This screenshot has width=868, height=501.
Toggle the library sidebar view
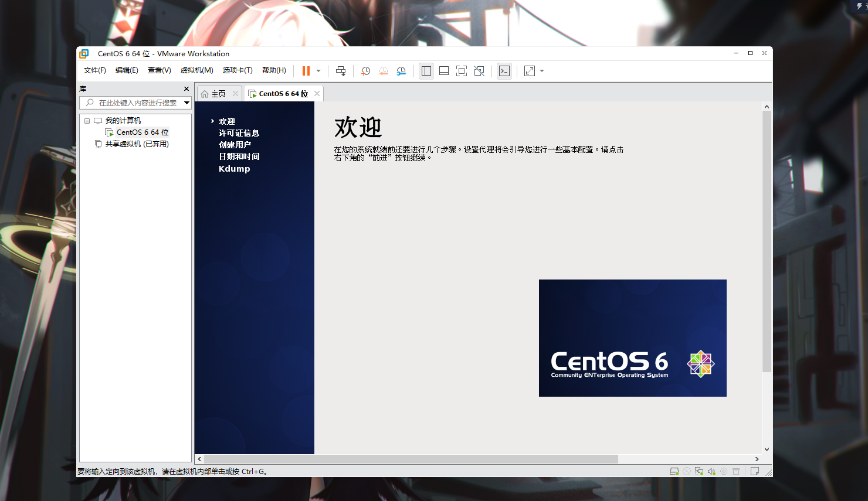pyautogui.click(x=426, y=71)
